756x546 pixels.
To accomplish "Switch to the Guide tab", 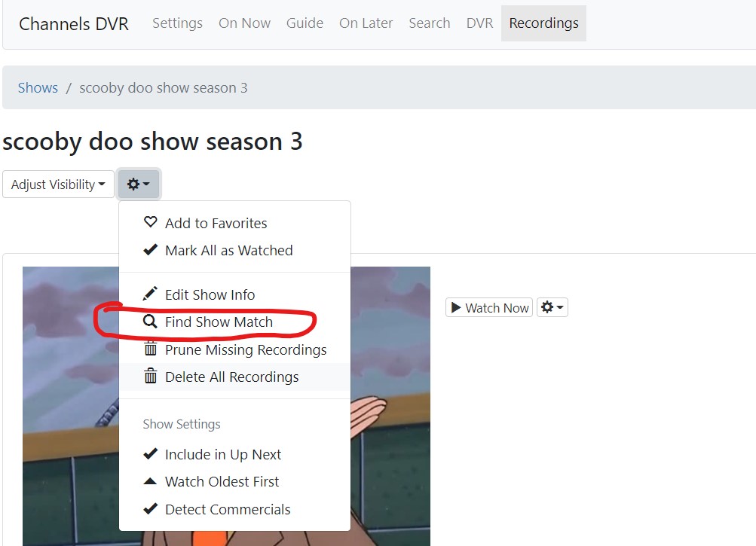I will (305, 23).
